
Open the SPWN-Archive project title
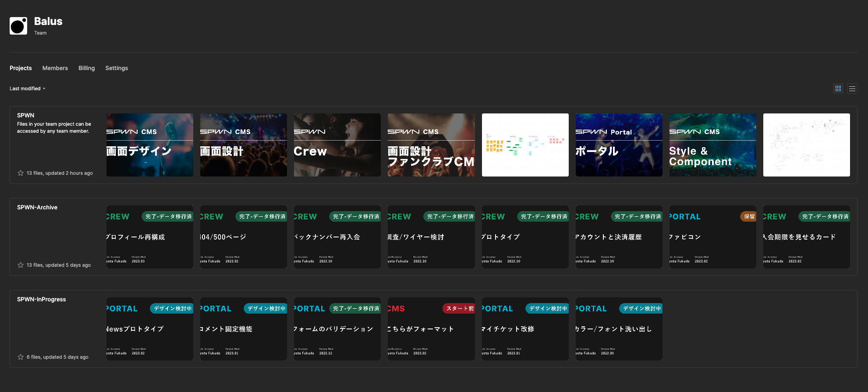pos(37,207)
